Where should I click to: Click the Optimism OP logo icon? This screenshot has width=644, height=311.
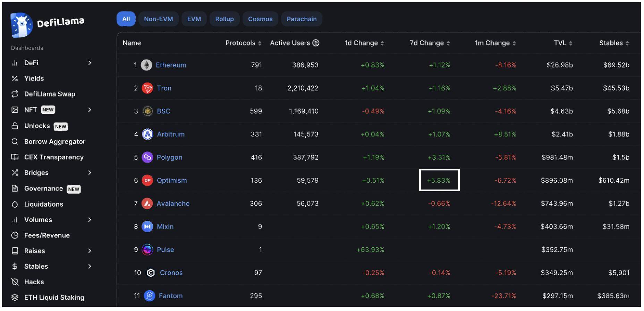pyautogui.click(x=147, y=180)
